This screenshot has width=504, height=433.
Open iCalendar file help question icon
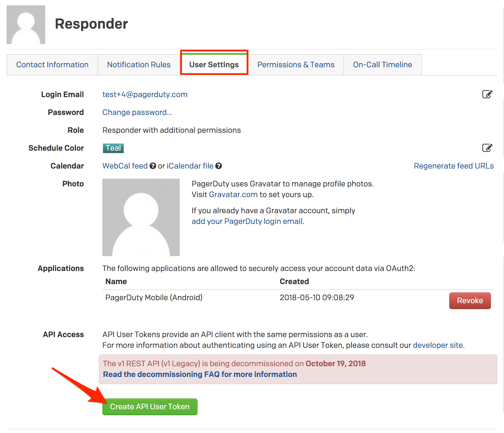pos(218,166)
